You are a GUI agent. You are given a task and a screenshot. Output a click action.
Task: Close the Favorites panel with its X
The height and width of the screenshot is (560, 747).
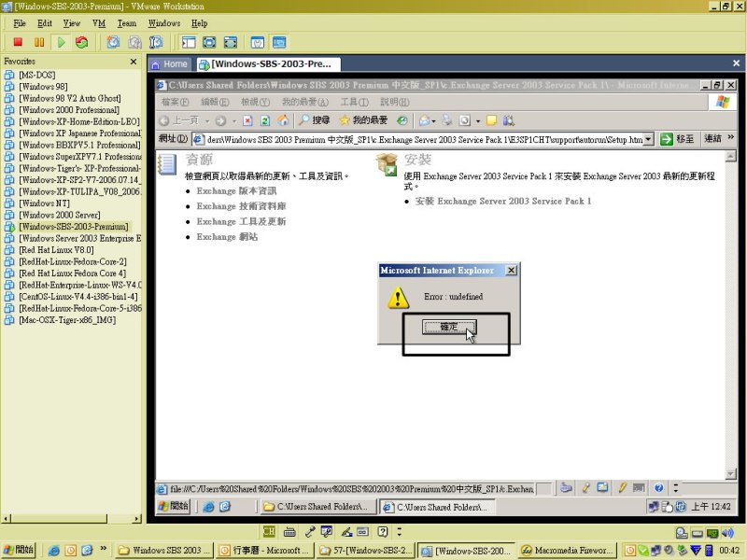(134, 62)
